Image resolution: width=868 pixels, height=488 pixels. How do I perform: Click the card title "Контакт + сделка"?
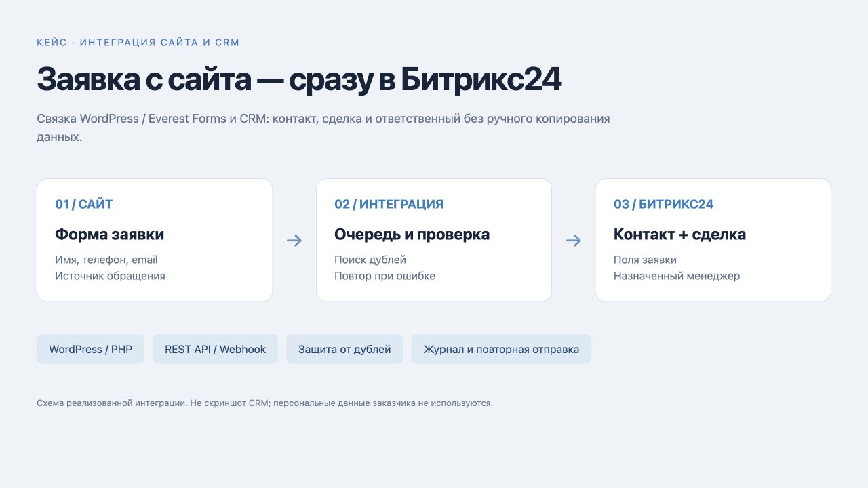tap(679, 235)
